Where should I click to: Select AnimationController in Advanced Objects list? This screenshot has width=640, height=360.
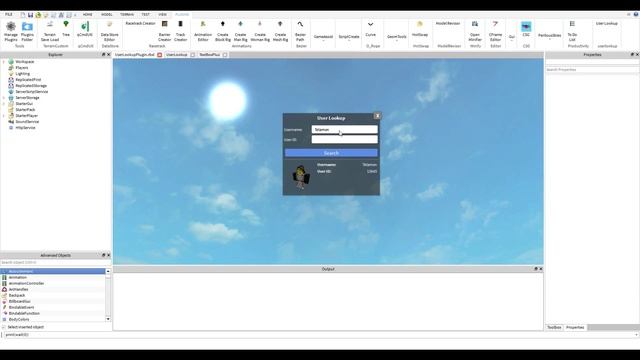pyautogui.click(x=26, y=283)
